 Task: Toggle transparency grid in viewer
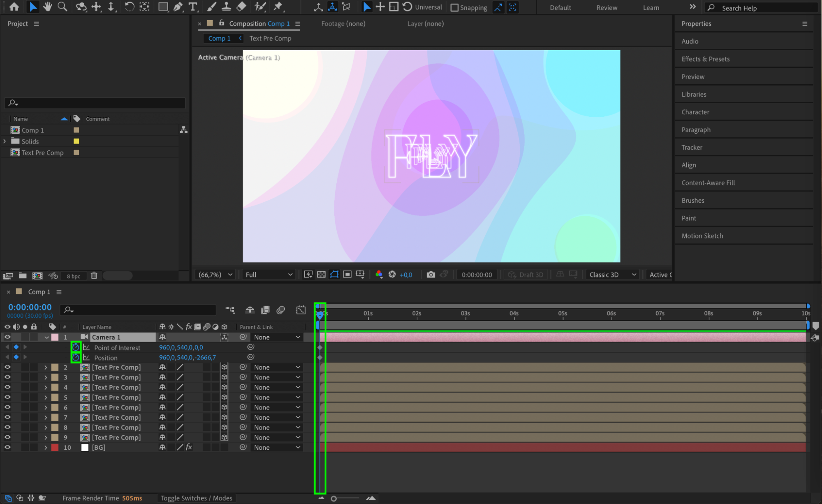click(321, 275)
